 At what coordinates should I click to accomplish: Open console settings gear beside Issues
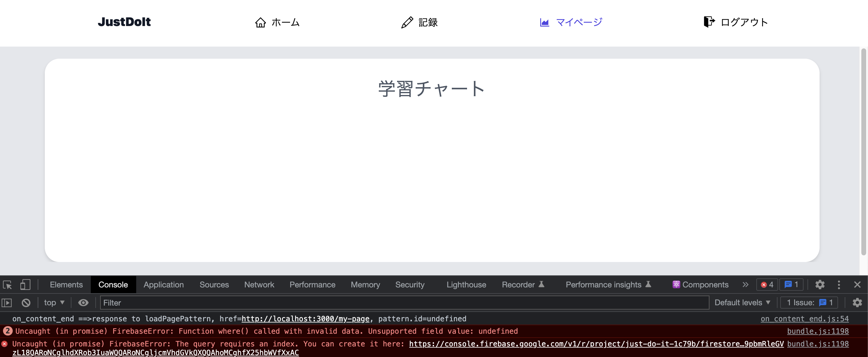pyautogui.click(x=857, y=303)
